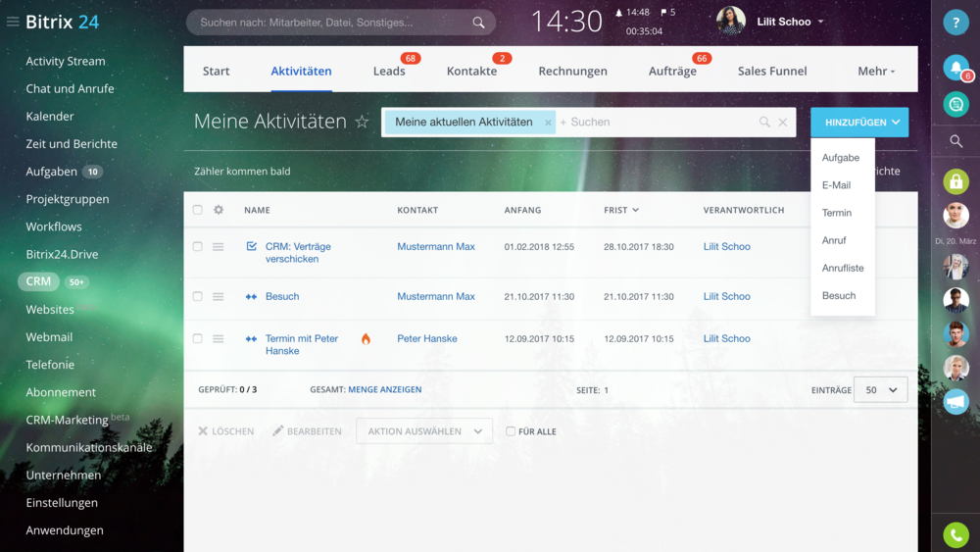Open row menu for Besuch activity

click(219, 296)
